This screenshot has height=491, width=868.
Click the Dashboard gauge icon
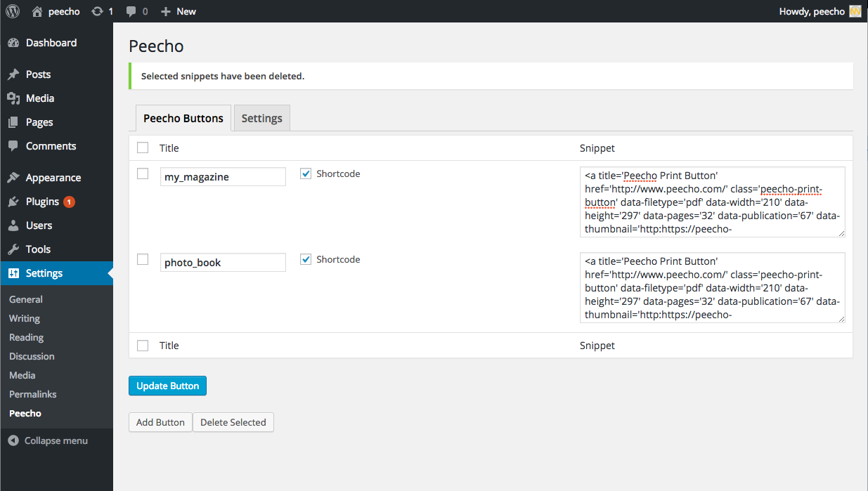coord(13,43)
